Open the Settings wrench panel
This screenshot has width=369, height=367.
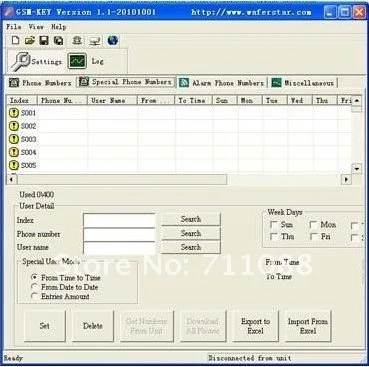[x=36, y=62]
